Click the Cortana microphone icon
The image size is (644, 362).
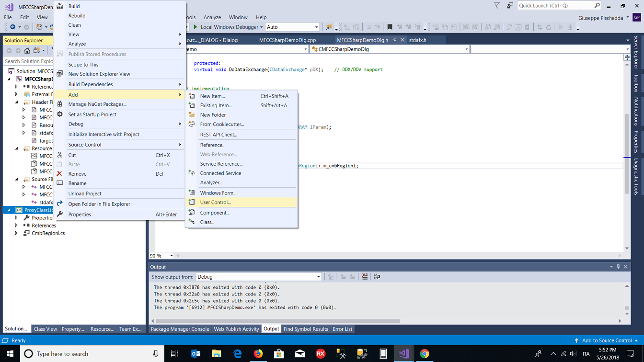coord(156,354)
